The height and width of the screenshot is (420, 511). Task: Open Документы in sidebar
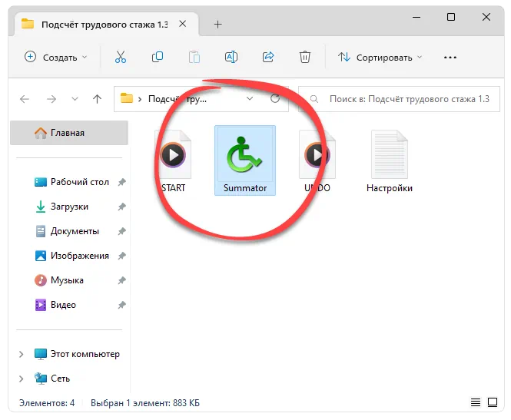click(67, 231)
